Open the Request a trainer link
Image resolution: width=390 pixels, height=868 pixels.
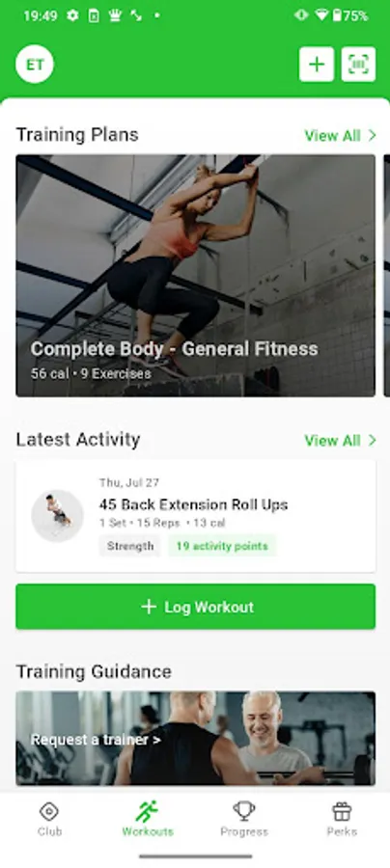(x=96, y=740)
